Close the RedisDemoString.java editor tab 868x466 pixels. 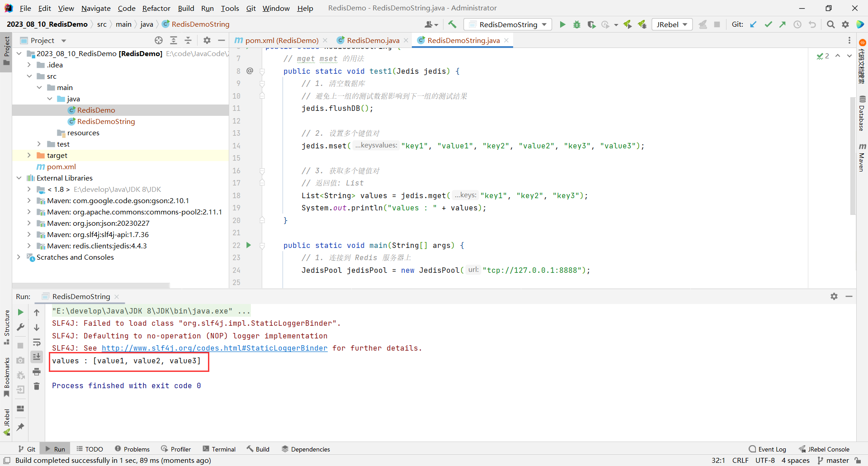(506, 40)
